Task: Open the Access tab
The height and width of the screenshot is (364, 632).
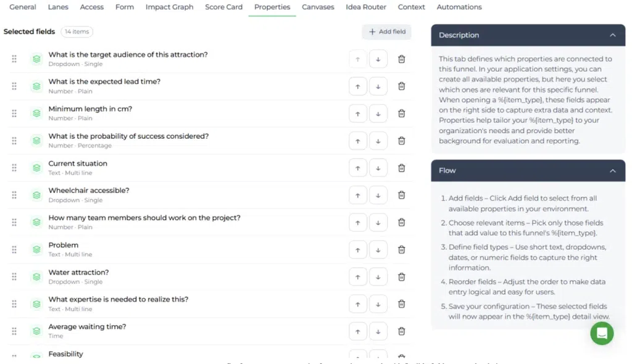Action: pos(92,7)
